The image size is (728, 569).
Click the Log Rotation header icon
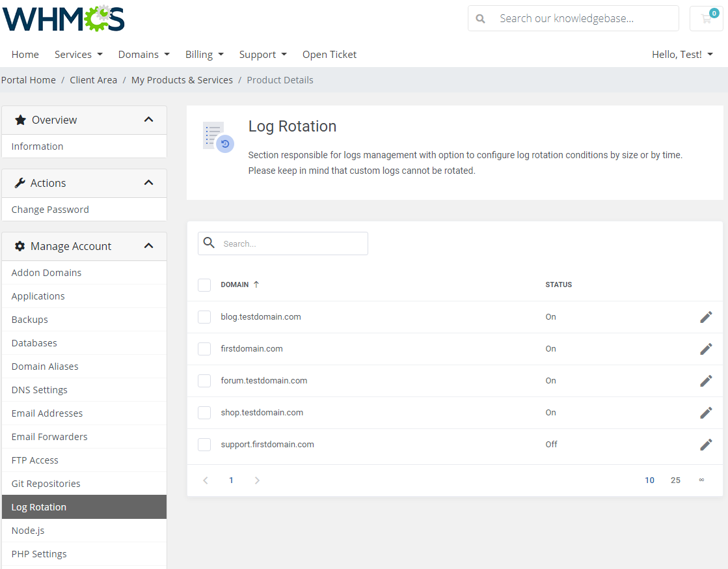coord(218,137)
